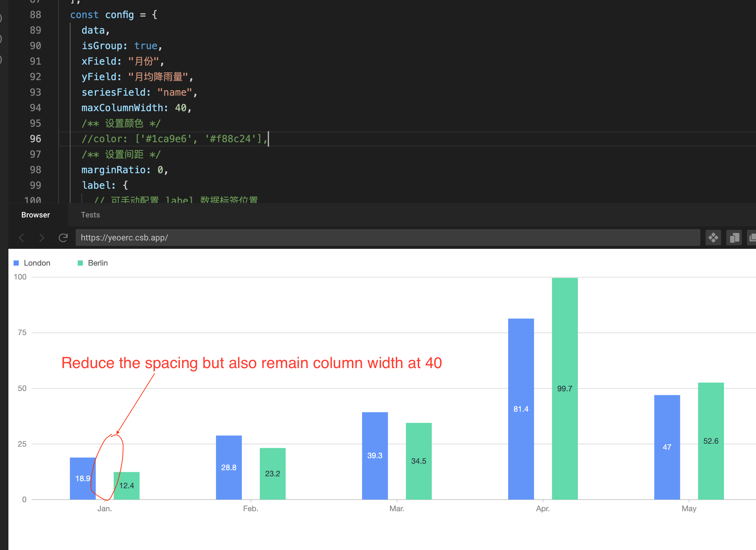Open the preview actions diamond icon
The width and height of the screenshot is (756, 550).
click(x=713, y=238)
